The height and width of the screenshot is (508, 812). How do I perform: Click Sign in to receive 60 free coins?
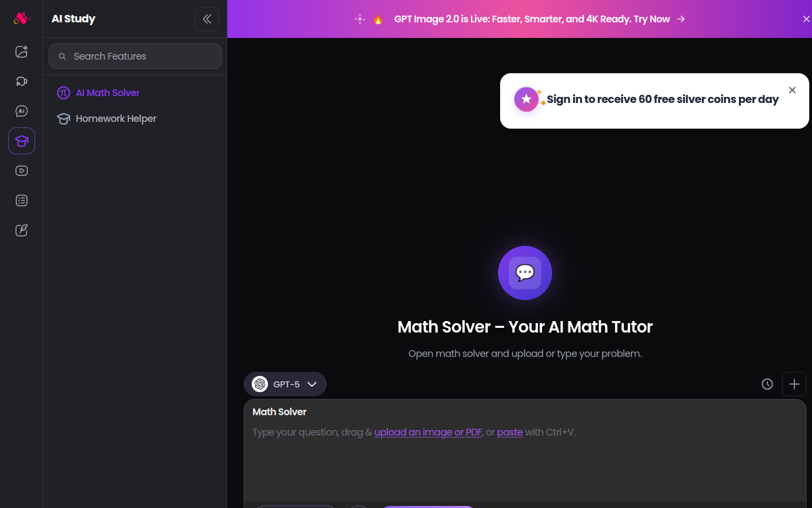(x=662, y=100)
